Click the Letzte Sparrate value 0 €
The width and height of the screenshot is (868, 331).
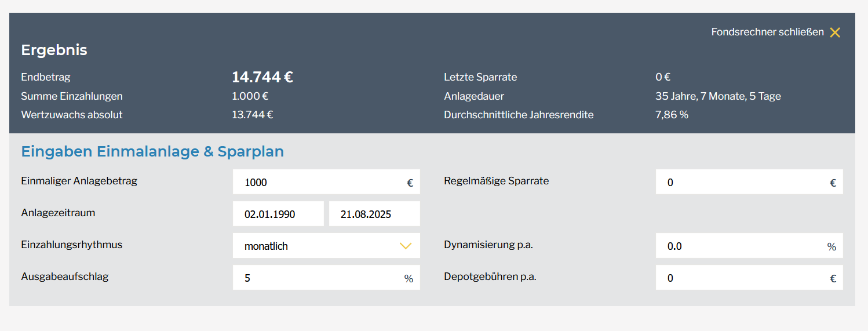(662, 77)
